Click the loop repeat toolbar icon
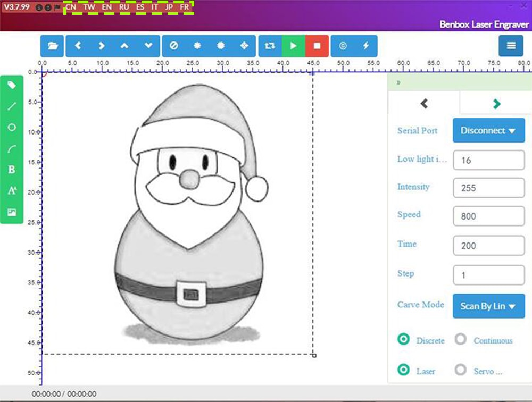Viewport: 532px width, 402px height. click(x=270, y=46)
